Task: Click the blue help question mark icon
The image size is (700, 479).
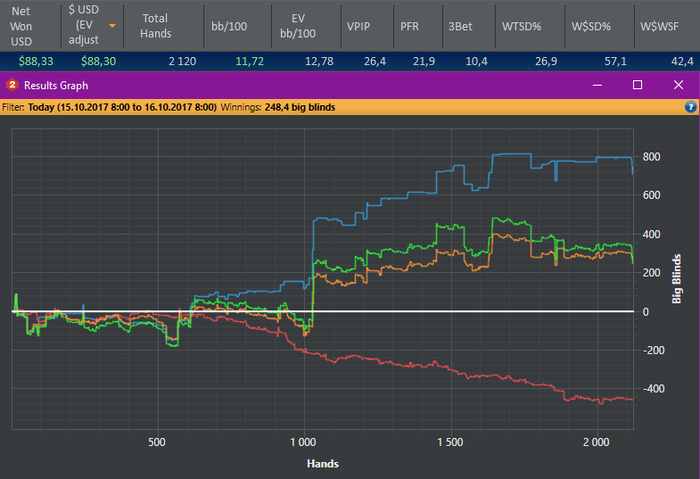Action: pos(690,107)
